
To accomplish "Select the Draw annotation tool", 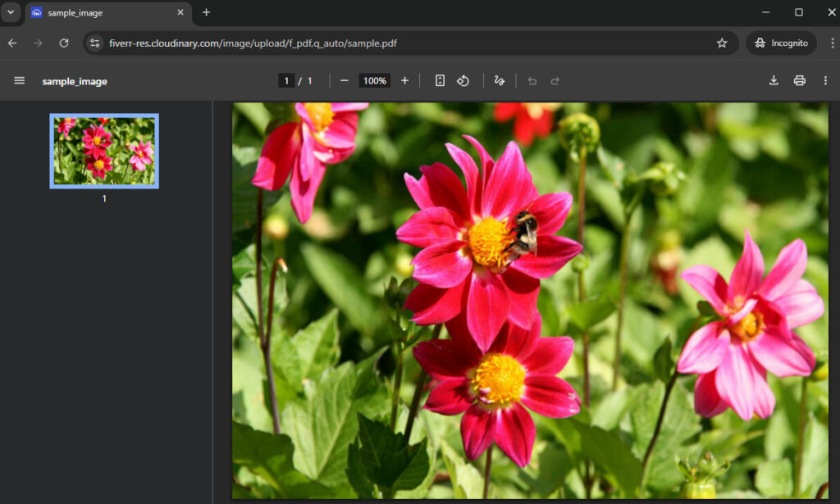I will [x=499, y=80].
